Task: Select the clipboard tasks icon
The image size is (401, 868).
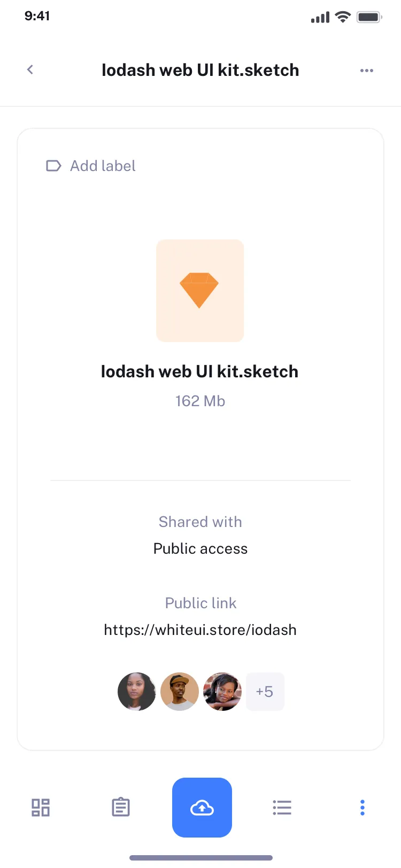Action: click(120, 807)
